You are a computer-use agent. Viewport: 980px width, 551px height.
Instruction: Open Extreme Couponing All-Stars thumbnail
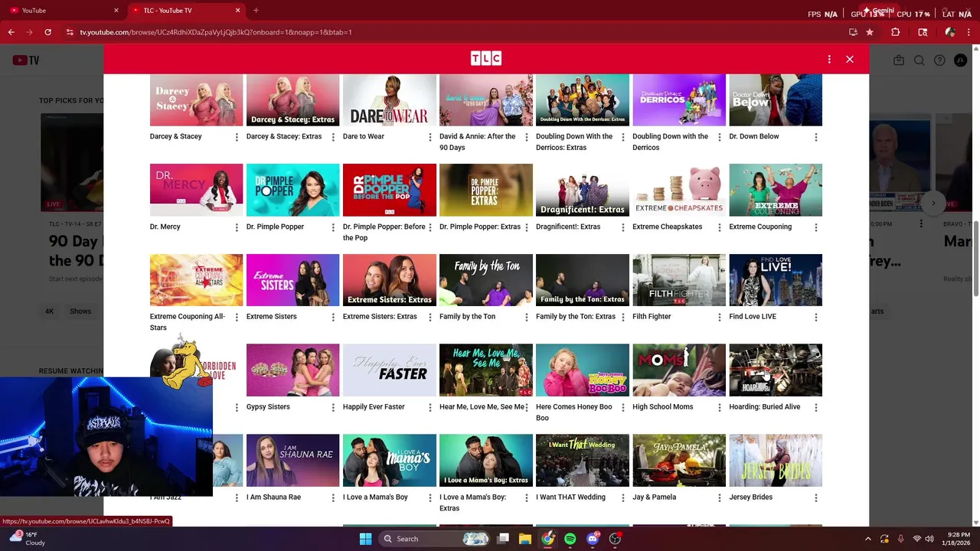tap(196, 280)
